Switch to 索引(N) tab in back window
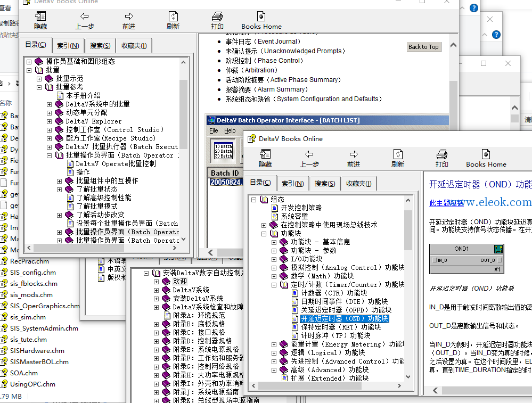This screenshot has width=532, height=403. pyautogui.click(x=68, y=45)
